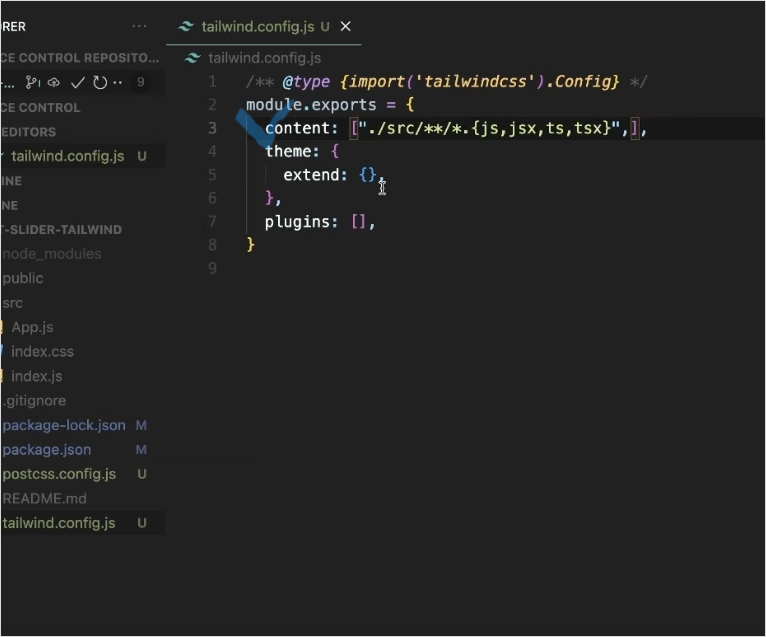Click the 'tailwindcss' import string
Screen dimensions: 766x637
475,81
